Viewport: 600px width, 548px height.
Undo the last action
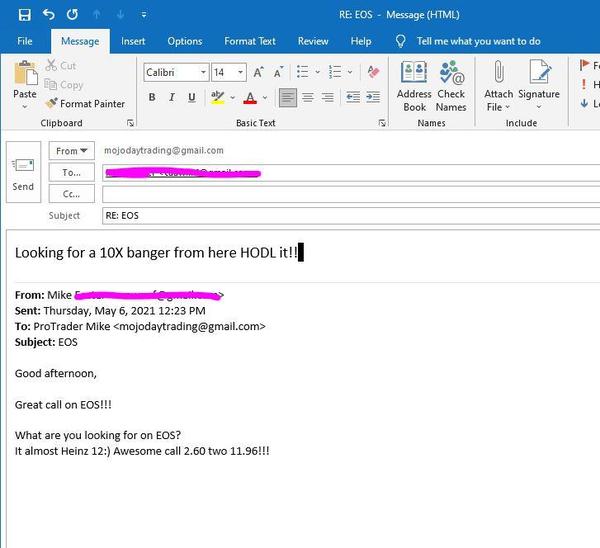(48, 14)
